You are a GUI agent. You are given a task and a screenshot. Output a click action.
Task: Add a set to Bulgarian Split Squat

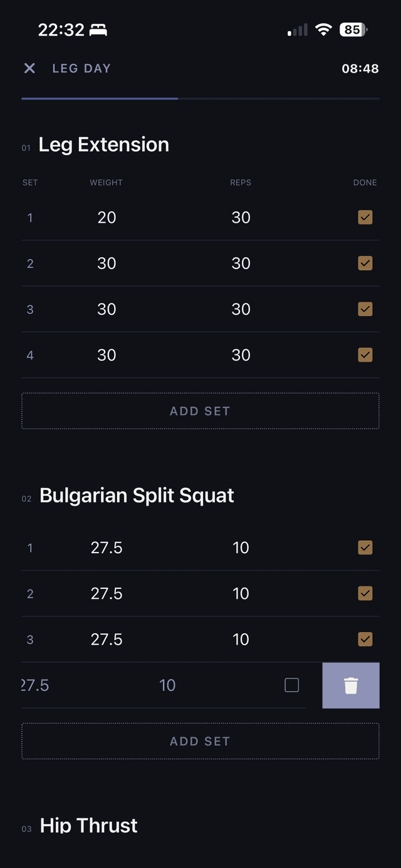pyautogui.click(x=200, y=741)
